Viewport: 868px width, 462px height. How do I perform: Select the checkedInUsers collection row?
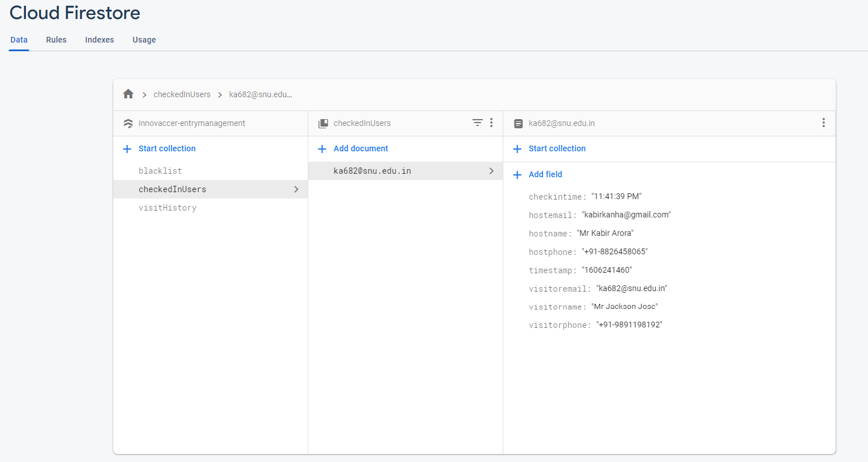pyautogui.click(x=211, y=189)
